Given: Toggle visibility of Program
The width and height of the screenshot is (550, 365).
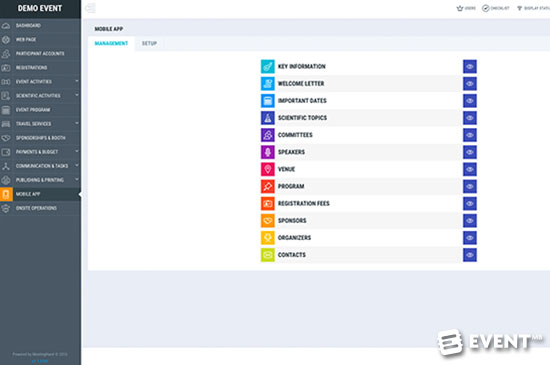Looking at the screenshot, I should pyautogui.click(x=470, y=186).
